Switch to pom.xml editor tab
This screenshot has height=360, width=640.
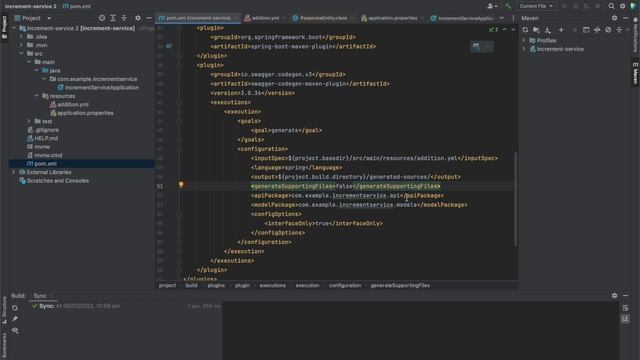click(x=198, y=18)
